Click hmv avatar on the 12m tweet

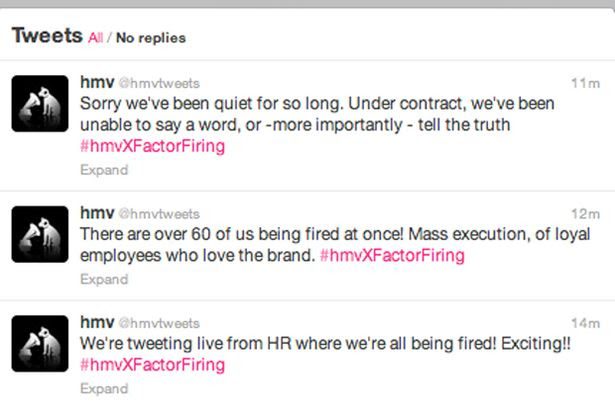pyautogui.click(x=40, y=234)
